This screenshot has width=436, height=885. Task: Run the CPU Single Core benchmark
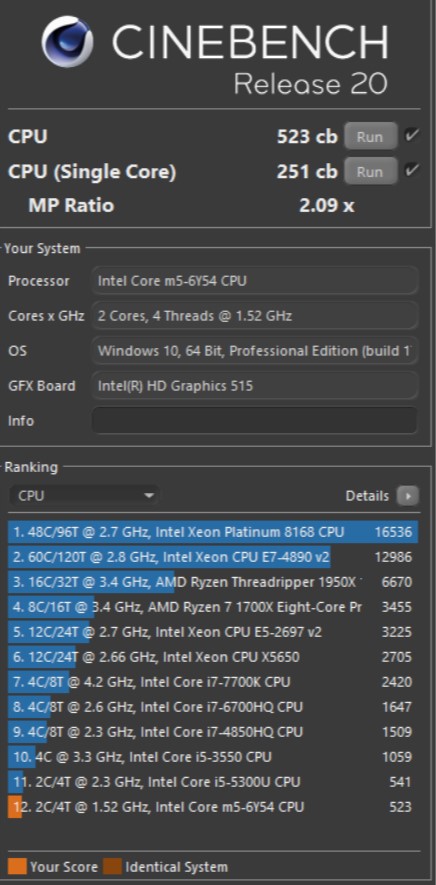370,171
